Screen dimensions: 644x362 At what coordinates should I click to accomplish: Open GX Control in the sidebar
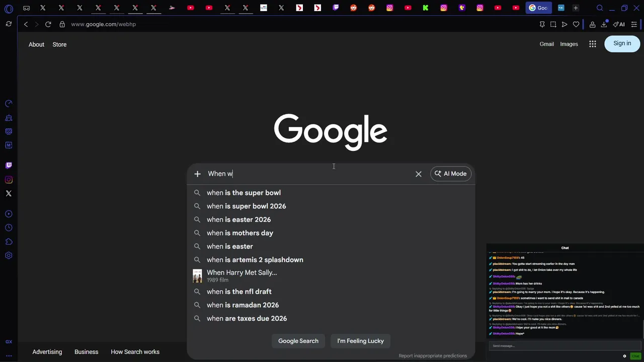point(9,104)
